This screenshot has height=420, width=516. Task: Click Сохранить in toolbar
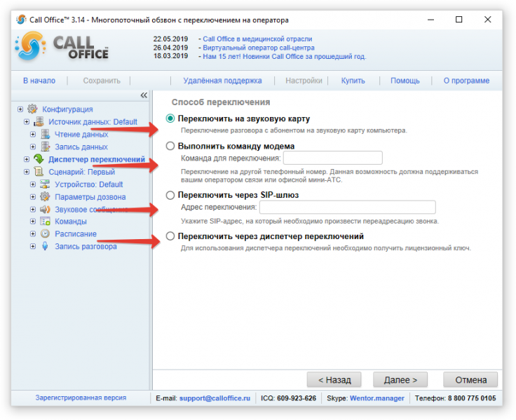tap(102, 81)
